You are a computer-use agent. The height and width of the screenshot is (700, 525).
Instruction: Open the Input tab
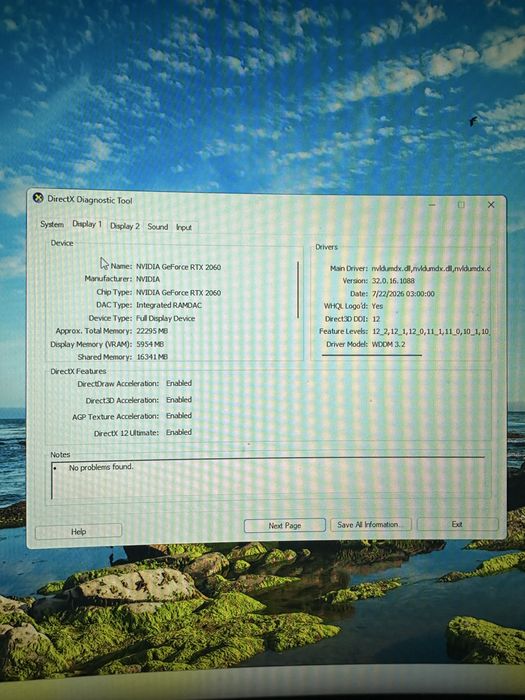pos(183,227)
